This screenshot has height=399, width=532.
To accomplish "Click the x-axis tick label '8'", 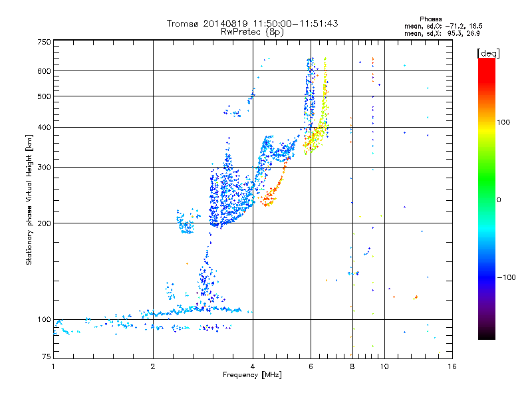I will [352, 366].
